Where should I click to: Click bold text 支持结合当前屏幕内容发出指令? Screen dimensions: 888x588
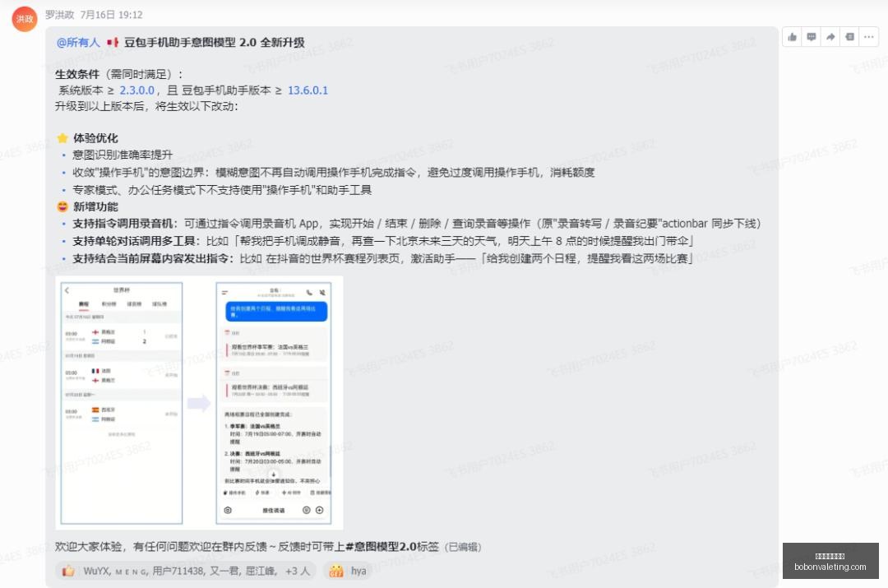(150, 259)
